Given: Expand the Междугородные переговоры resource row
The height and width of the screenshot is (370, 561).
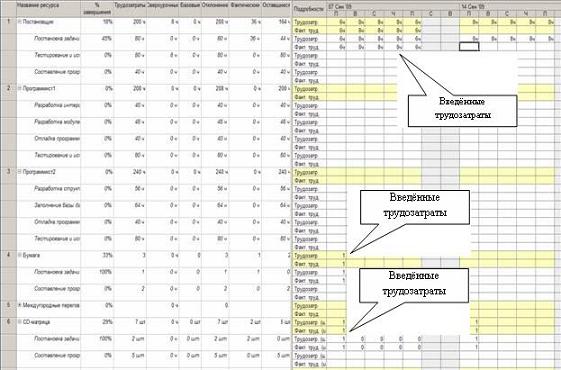Looking at the screenshot, I should point(20,306).
